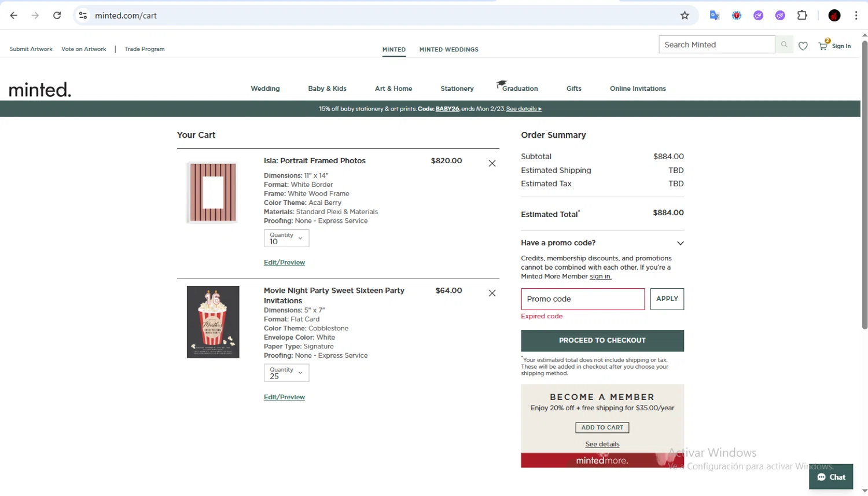Collapse the 'Have a promo code?' section
The image size is (868, 496).
(681, 243)
